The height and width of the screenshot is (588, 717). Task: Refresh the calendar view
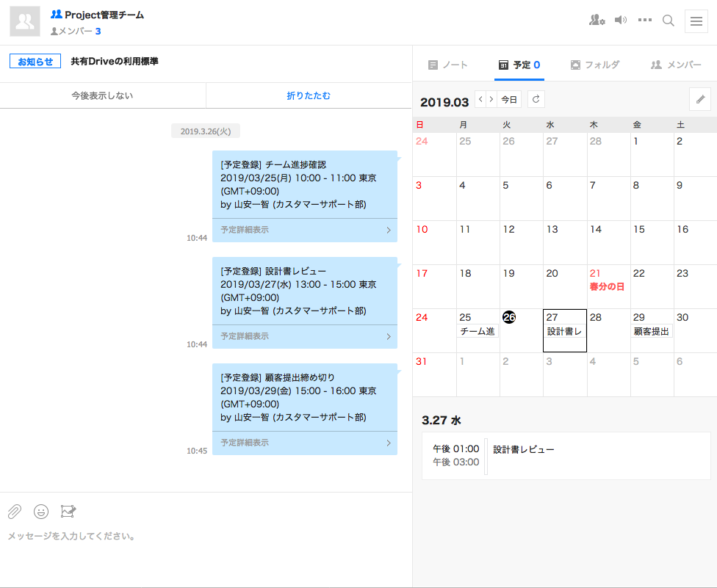pos(536,99)
